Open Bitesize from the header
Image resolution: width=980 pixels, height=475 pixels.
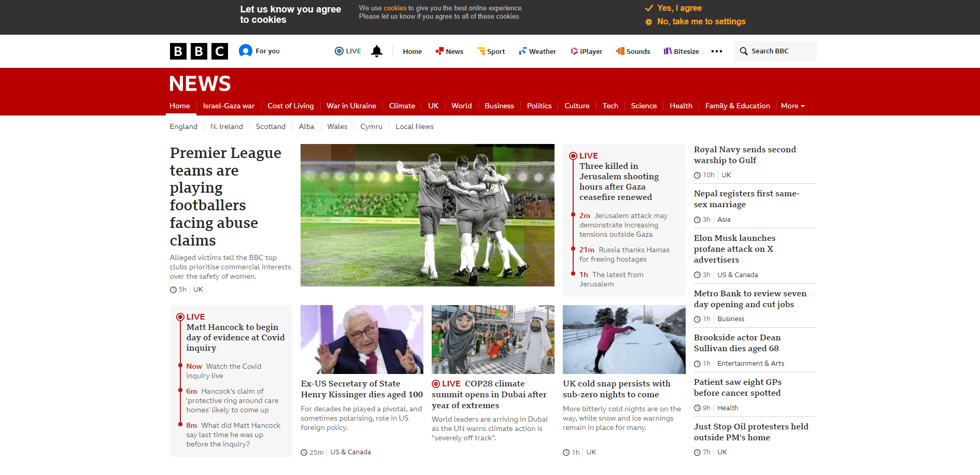click(681, 51)
